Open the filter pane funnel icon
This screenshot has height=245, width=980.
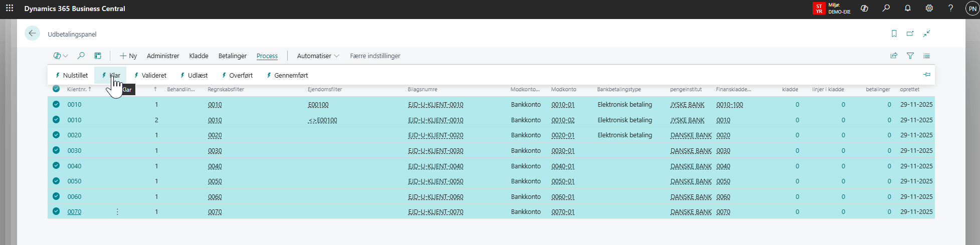pos(910,56)
